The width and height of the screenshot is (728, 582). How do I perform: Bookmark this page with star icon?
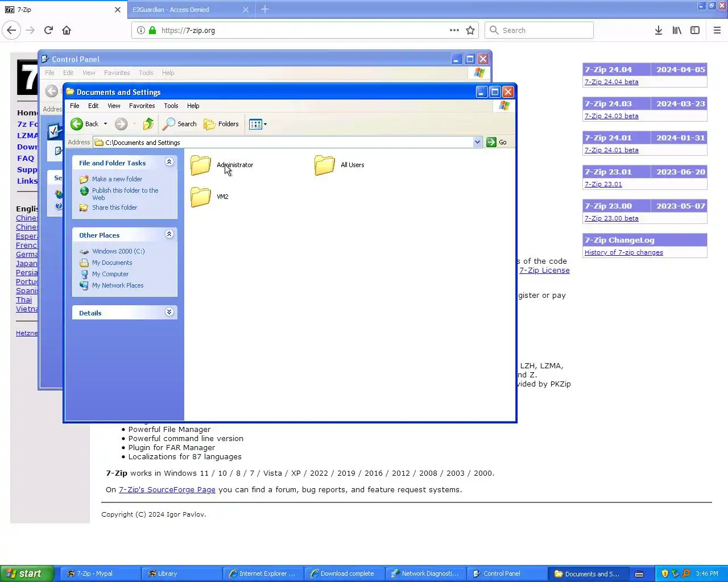[470, 30]
